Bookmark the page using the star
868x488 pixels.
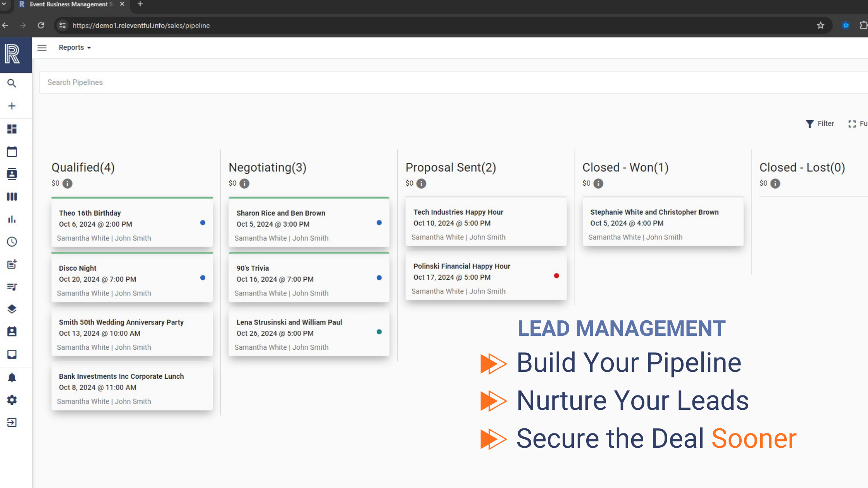820,25
